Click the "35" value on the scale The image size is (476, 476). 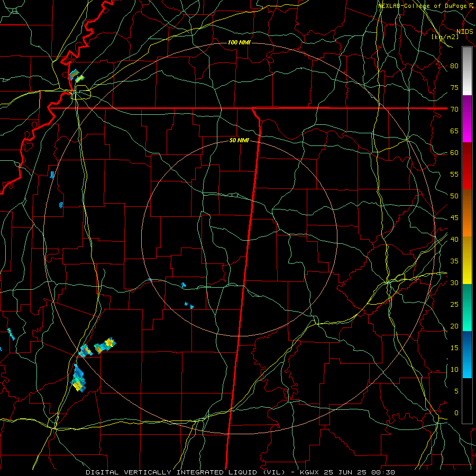pyautogui.click(x=454, y=261)
